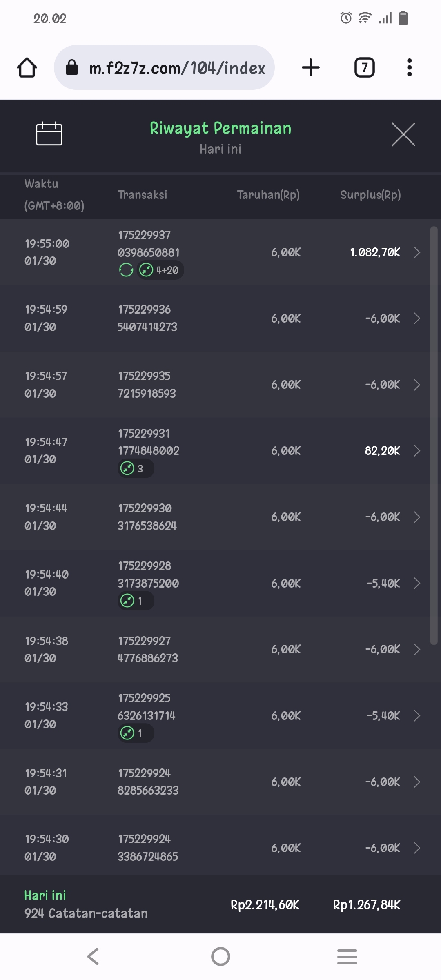Tap the browser home icon

27,67
